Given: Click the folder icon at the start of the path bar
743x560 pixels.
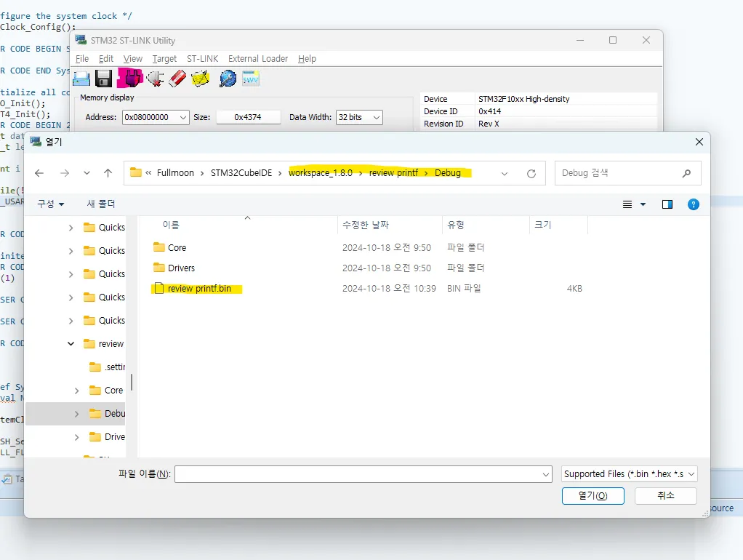Looking at the screenshot, I should [136, 172].
